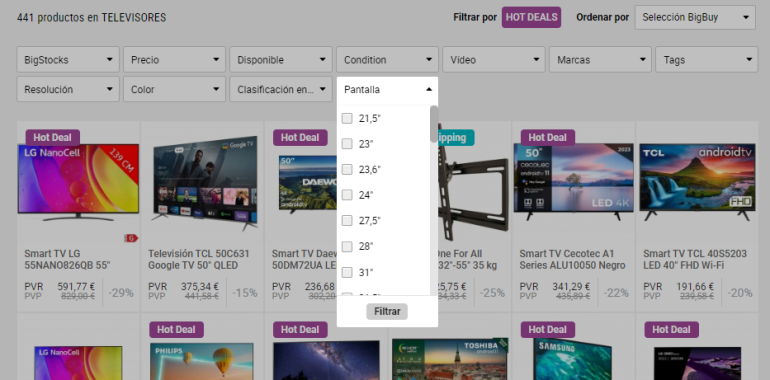This screenshot has height=380, width=770.
Task: Apply filter with the Filtrar button
Action: pos(387,311)
